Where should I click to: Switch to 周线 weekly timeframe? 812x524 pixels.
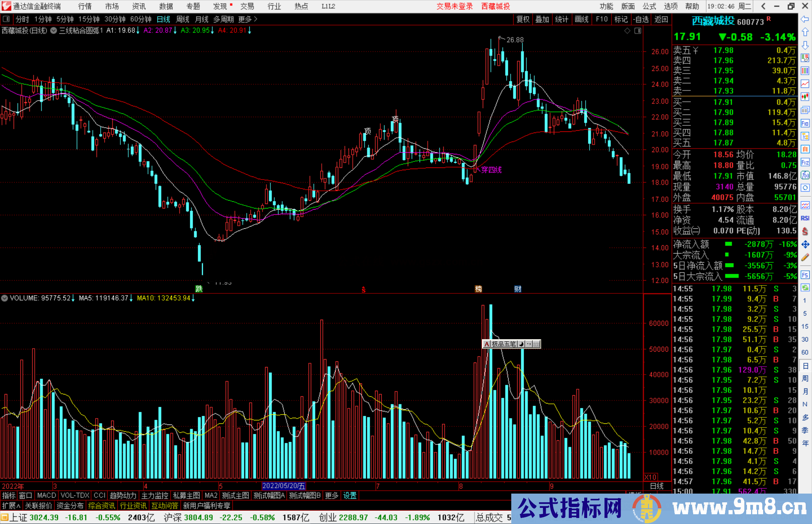coord(183,19)
